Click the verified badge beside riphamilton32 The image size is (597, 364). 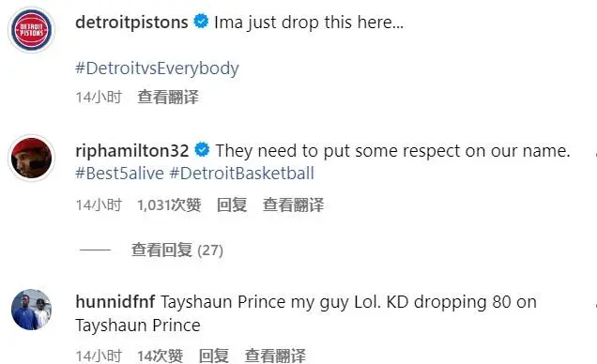[202, 149]
